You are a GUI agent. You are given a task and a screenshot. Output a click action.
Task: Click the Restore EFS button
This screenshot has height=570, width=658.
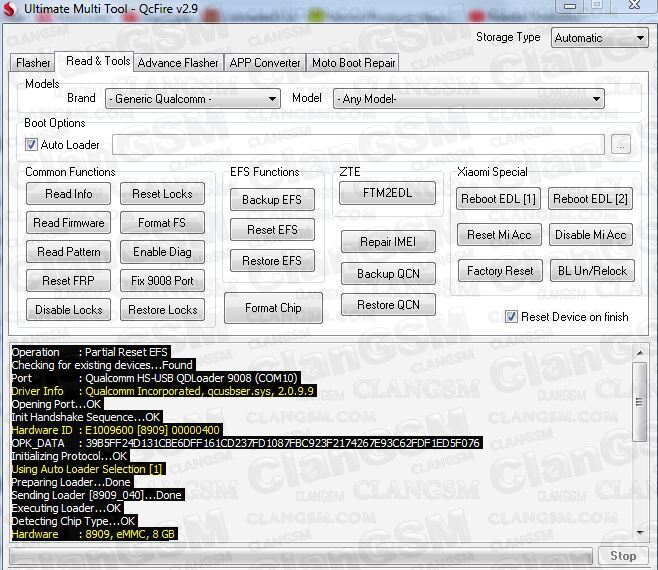(272, 261)
